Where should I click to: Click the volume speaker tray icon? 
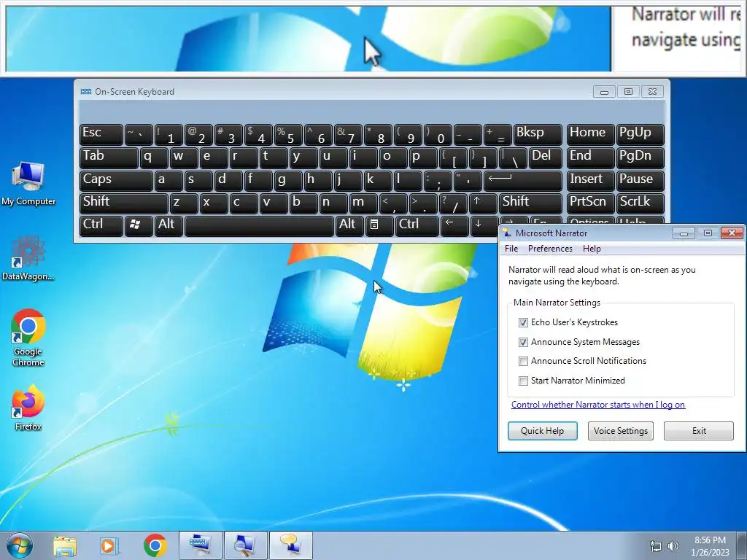point(673,545)
